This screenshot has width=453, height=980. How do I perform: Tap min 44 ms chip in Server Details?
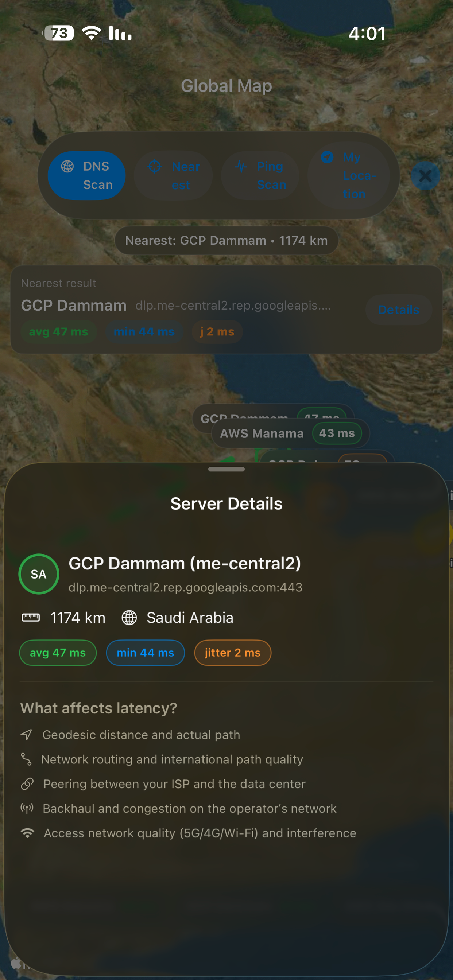pos(146,653)
